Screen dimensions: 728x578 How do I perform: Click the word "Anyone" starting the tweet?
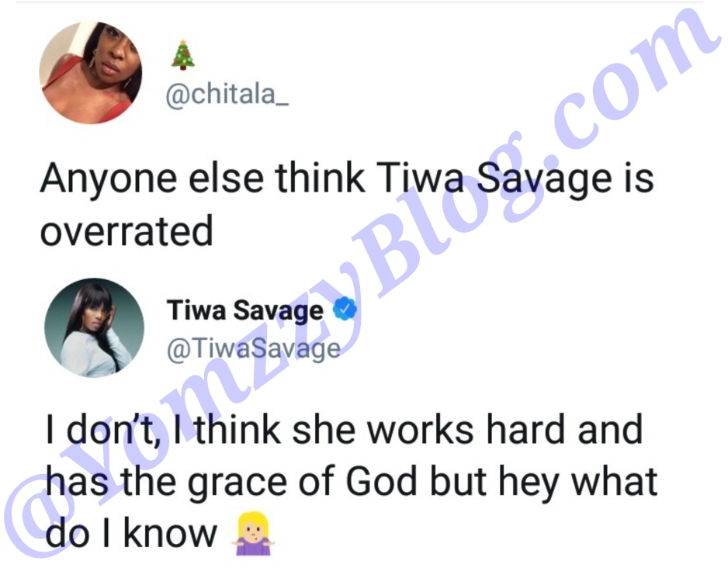point(109,180)
